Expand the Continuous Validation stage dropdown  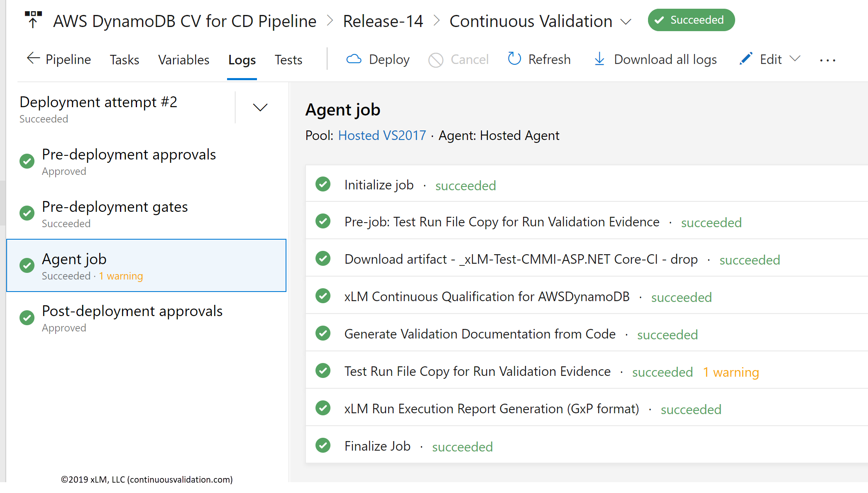coord(626,22)
